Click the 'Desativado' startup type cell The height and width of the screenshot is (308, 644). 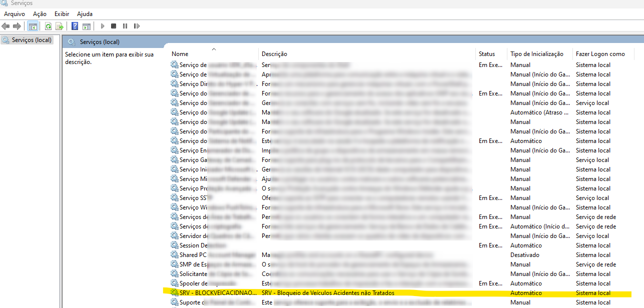click(525, 255)
